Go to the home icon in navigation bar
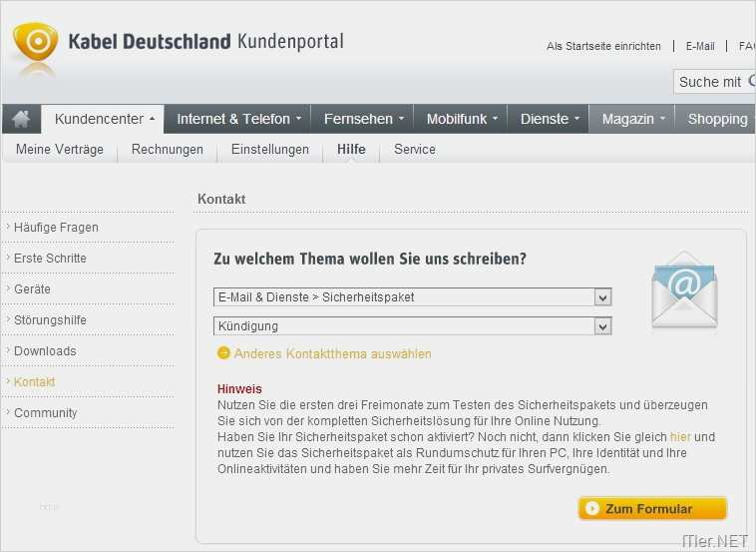 [21, 119]
